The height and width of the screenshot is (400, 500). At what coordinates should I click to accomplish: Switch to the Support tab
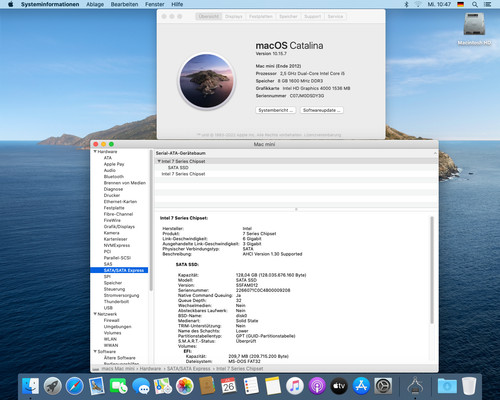coord(312,16)
